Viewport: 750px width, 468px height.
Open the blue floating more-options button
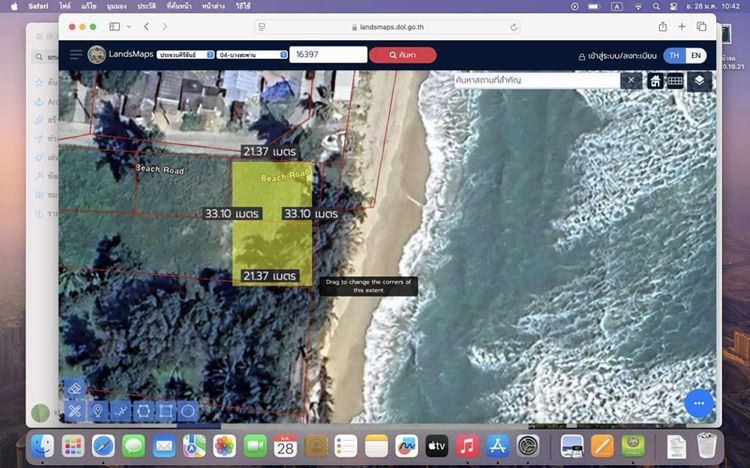click(699, 403)
